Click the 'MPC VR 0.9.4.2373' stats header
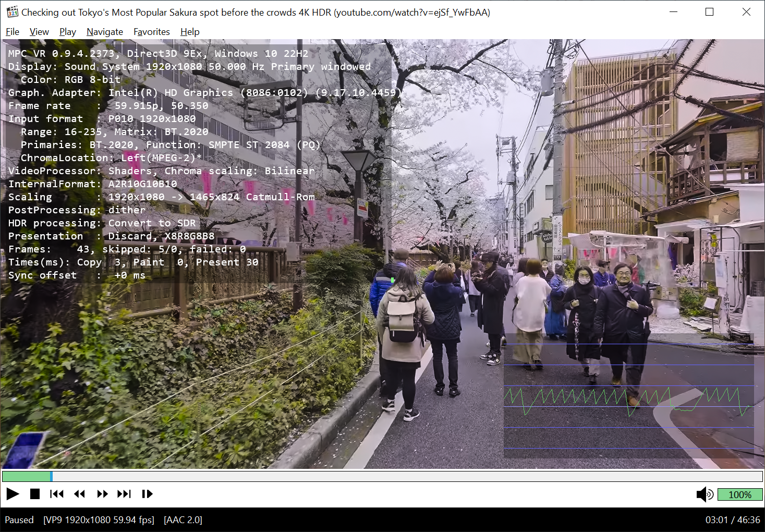The width and height of the screenshot is (765, 532). point(159,54)
